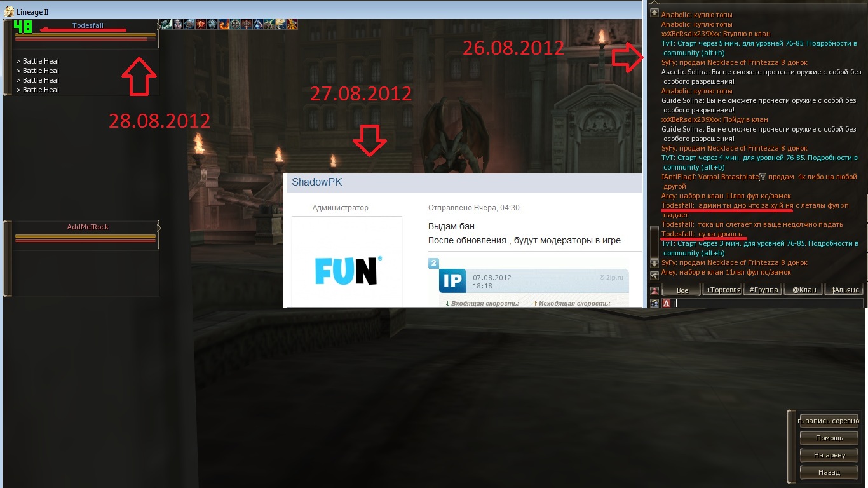Click AddMeIRock's red HP bar
Screen dimensions: 868x488
85,240
